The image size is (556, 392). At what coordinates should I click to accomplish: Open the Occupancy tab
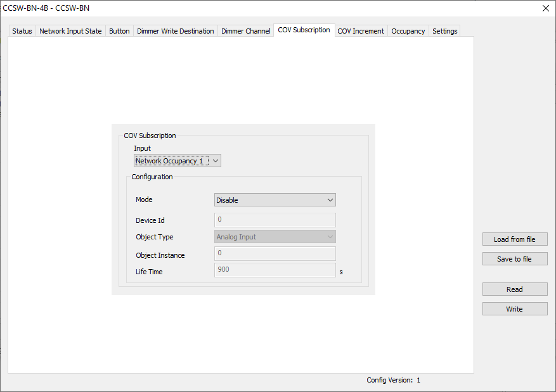[x=408, y=31]
